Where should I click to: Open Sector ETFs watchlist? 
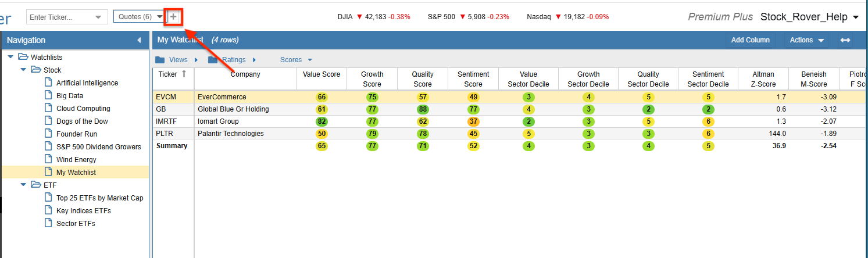tap(76, 223)
